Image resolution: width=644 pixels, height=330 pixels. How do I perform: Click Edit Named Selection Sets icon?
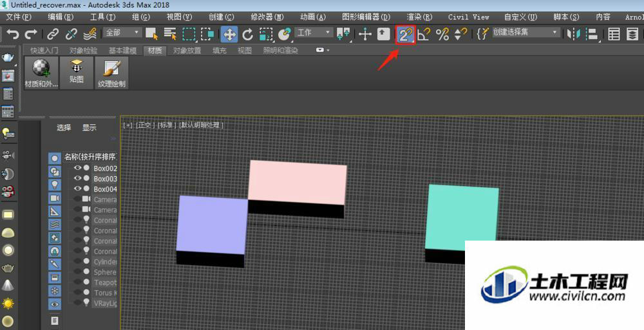click(x=483, y=35)
